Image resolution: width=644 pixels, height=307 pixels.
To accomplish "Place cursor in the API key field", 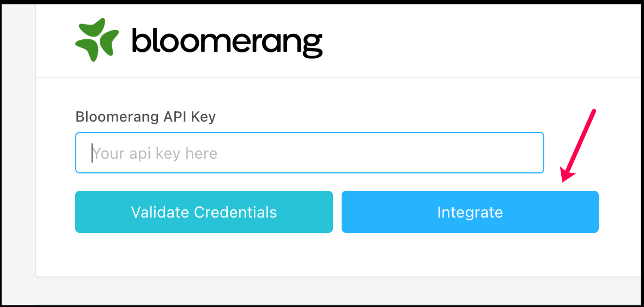I will coord(309,153).
